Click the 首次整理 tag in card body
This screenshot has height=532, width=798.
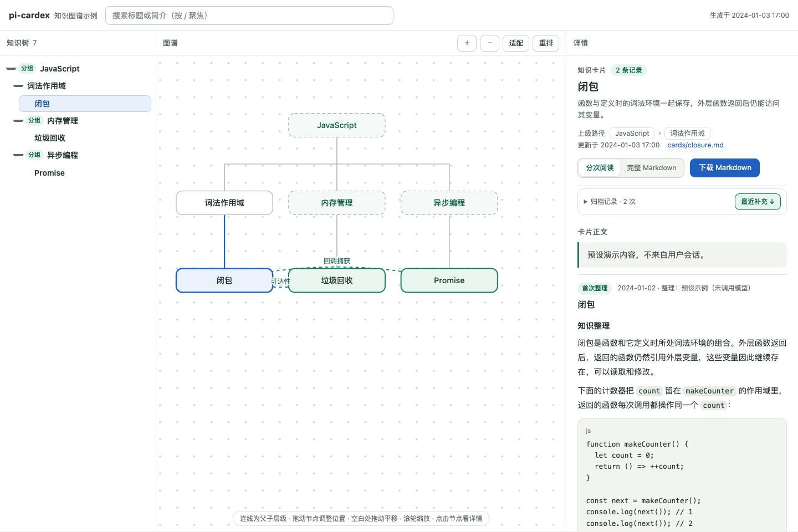595,288
